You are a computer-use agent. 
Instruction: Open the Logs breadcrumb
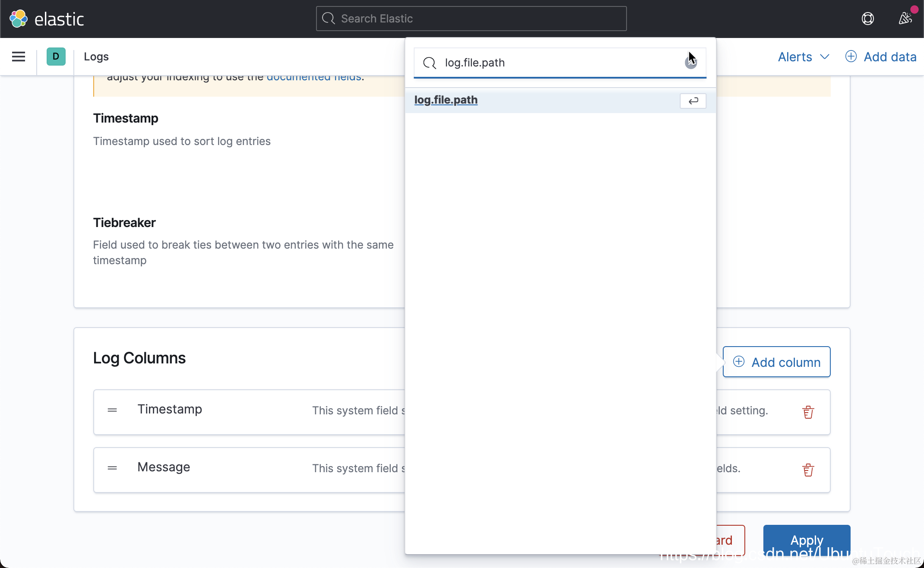pos(96,57)
